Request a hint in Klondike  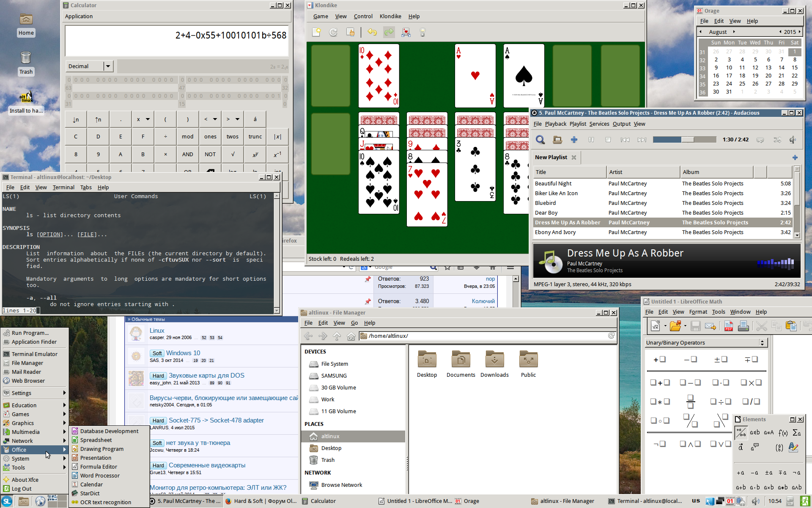[422, 32]
